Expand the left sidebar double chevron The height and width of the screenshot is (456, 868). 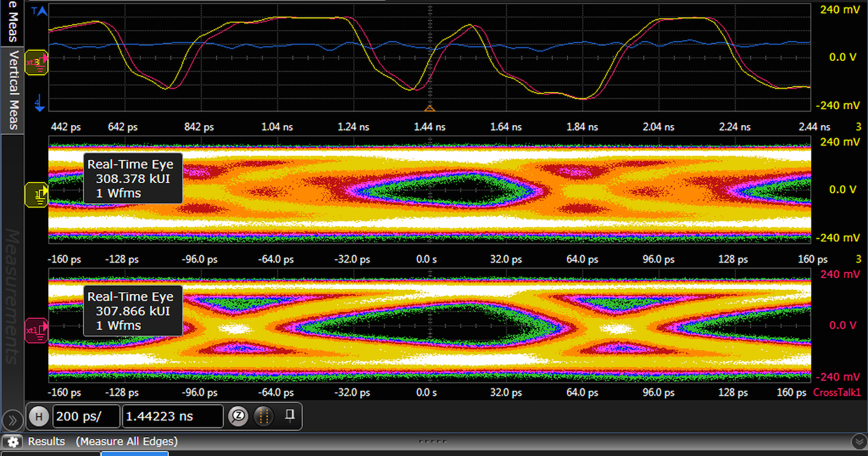11,421
